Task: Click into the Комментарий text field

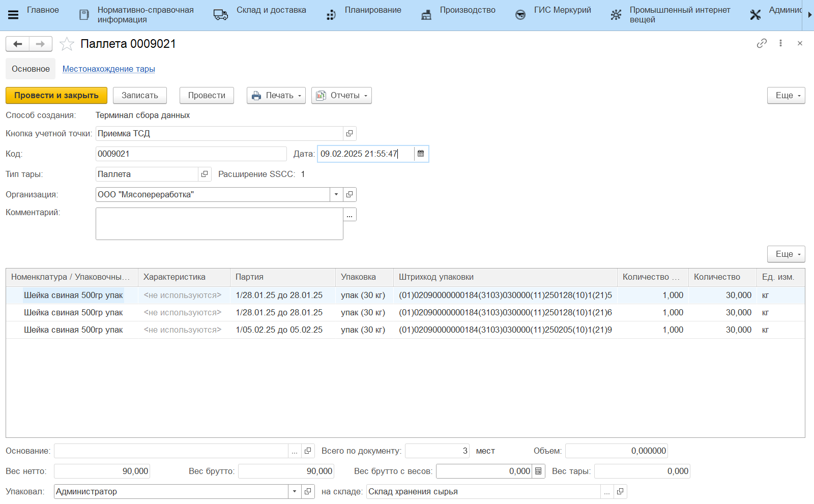Action: pos(219,224)
